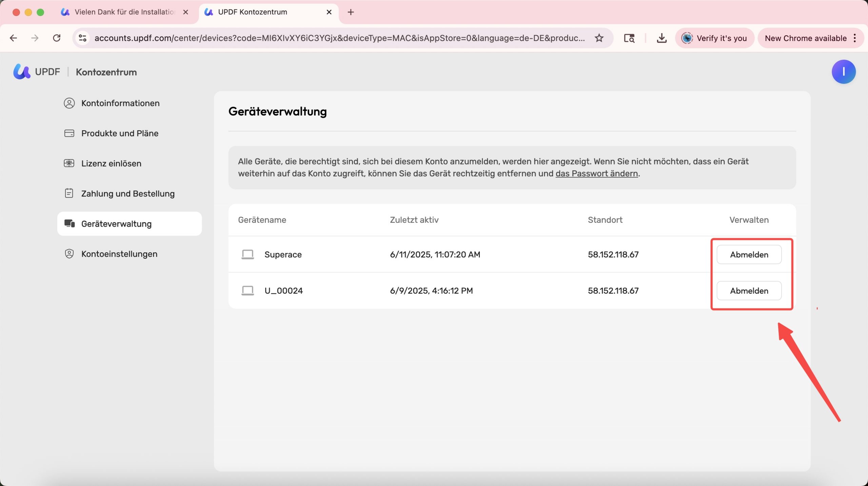868x486 pixels.
Task: Click the Geräteverwaltung devices icon
Action: (70, 223)
